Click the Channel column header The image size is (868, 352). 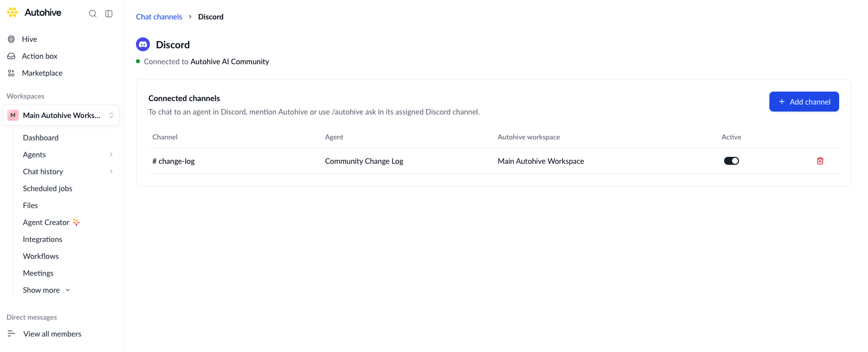165,137
